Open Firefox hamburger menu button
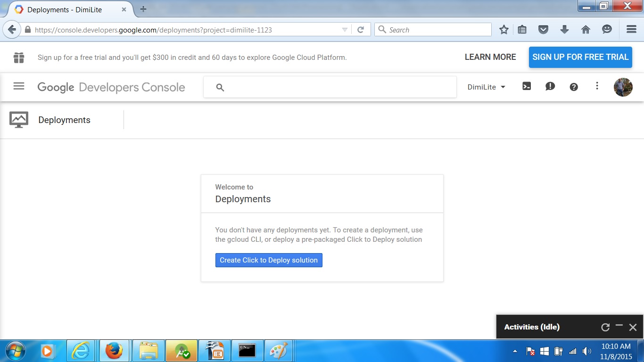Screen dimensions: 644x362 (x=632, y=29)
